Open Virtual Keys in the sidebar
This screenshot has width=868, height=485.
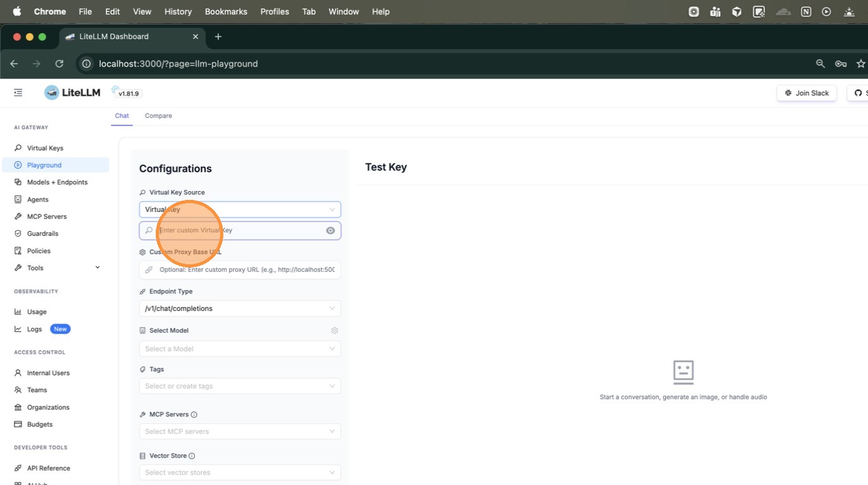(45, 148)
